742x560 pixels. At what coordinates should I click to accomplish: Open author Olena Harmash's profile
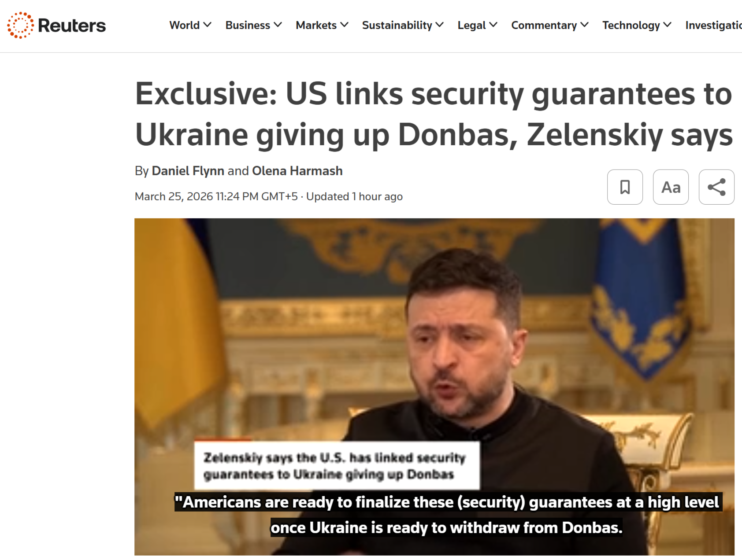coord(297,171)
